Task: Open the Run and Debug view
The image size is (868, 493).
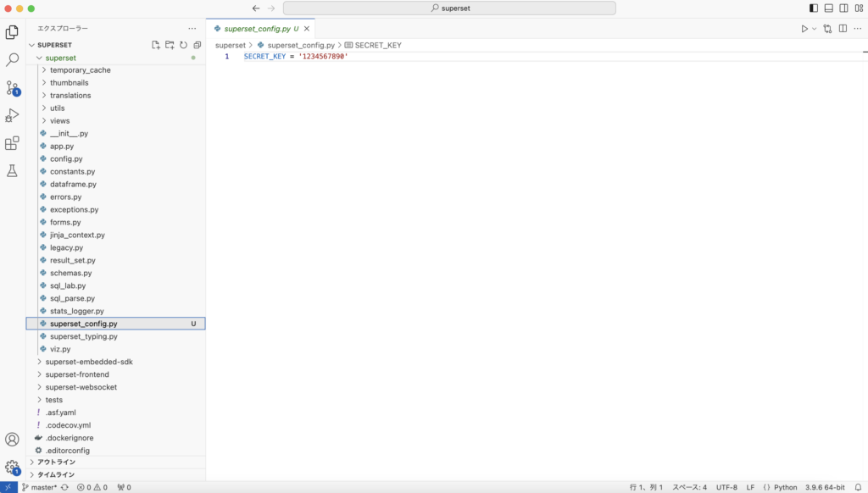Action: pos(12,115)
